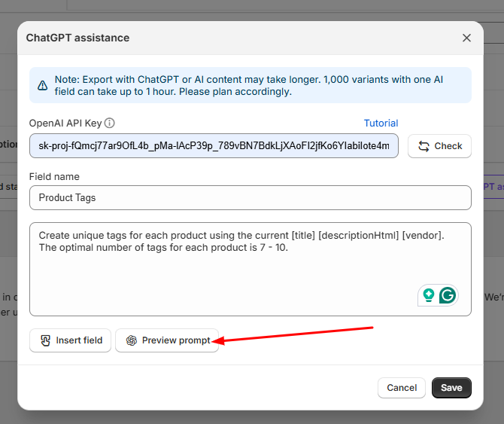This screenshot has height=424, width=504.
Task: Click the green lightbulb suggestion icon
Action: pos(429,295)
